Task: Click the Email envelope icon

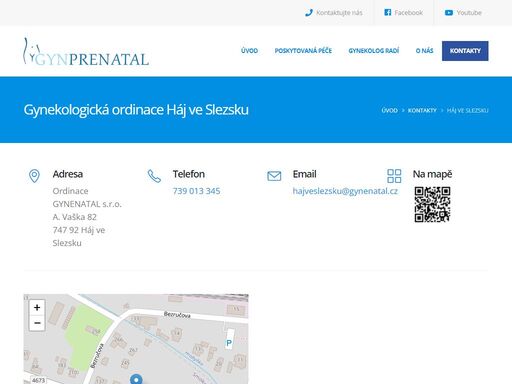Action: click(274, 176)
